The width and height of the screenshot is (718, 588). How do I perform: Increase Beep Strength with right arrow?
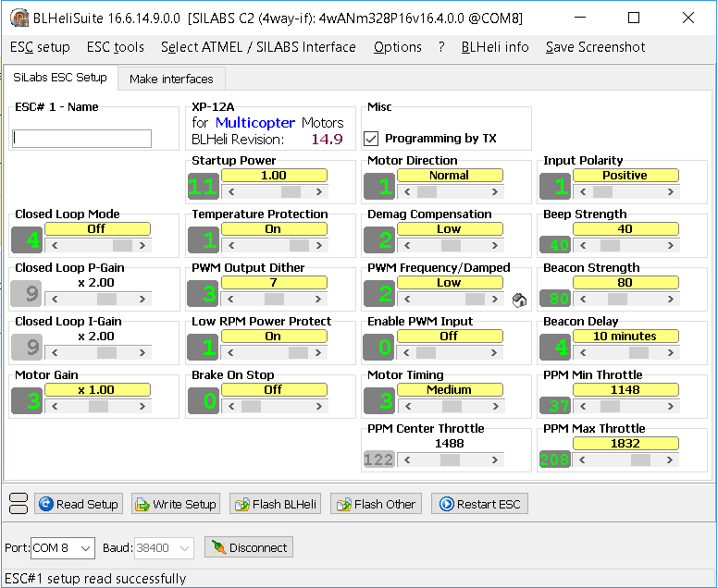pyautogui.click(x=671, y=246)
